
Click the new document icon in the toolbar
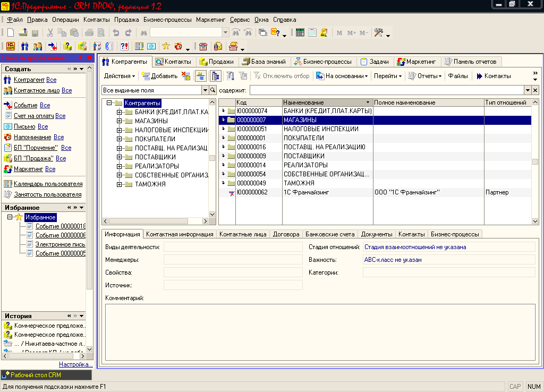click(10, 32)
